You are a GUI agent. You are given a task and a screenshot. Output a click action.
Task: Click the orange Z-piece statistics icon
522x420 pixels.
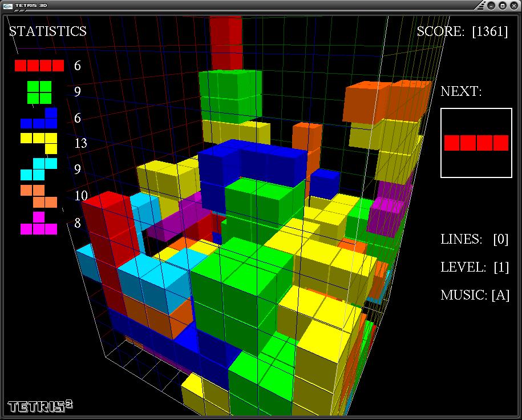click(x=39, y=196)
